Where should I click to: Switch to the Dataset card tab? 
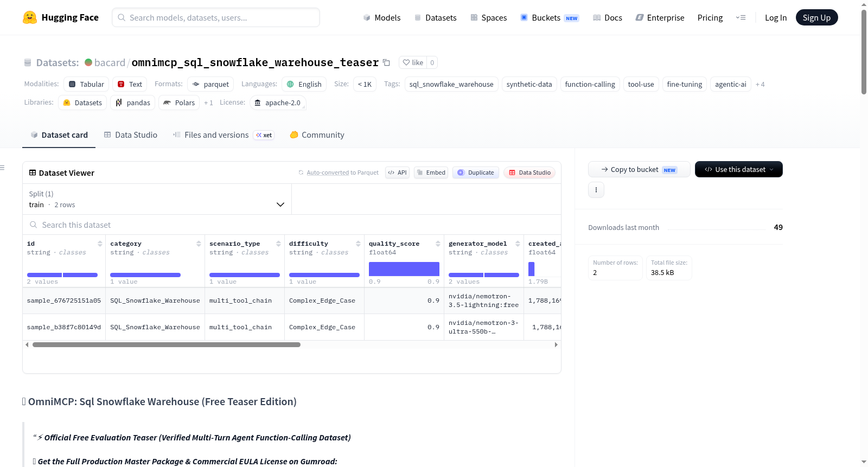59,135
